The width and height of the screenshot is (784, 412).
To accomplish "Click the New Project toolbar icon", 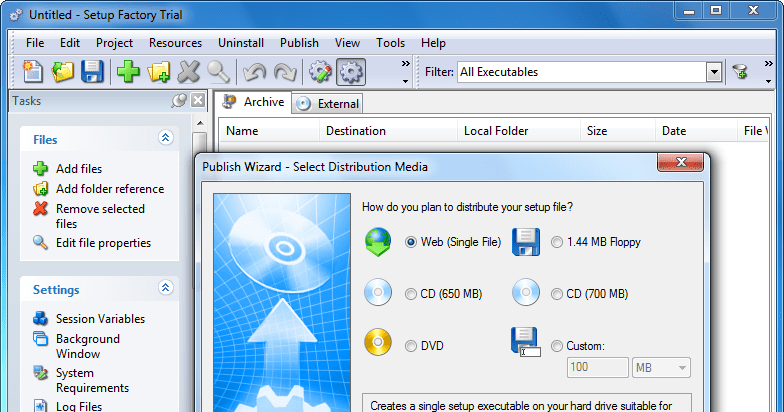I will (x=33, y=72).
